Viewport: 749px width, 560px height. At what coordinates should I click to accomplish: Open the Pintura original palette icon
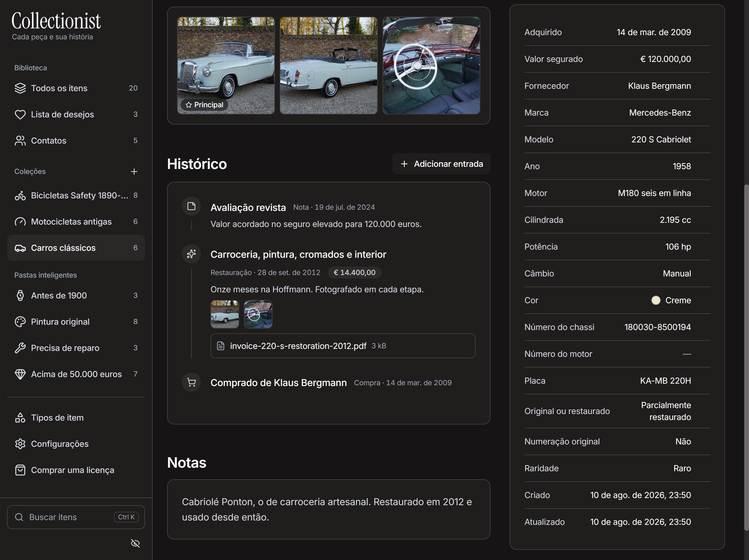(20, 322)
